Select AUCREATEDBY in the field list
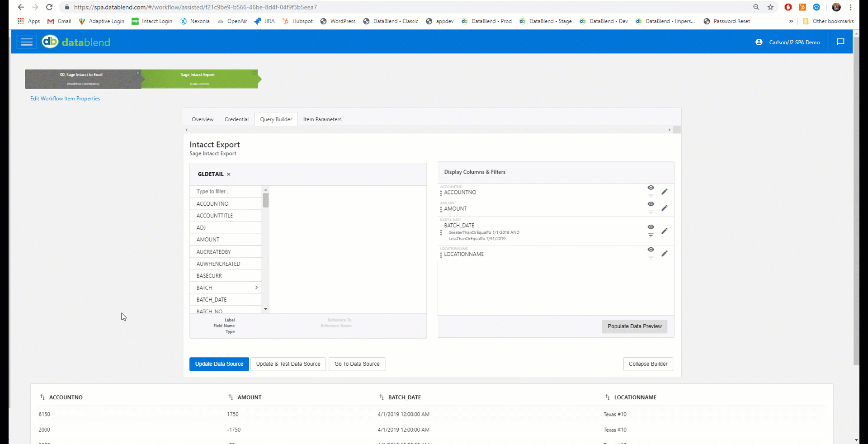868x444 pixels. click(x=226, y=252)
